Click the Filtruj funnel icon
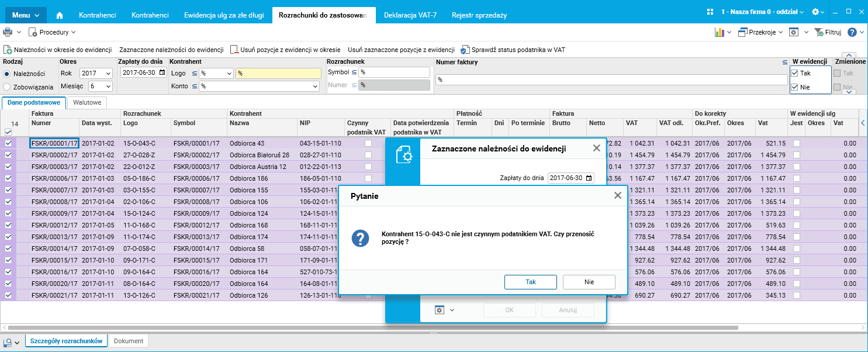868x352 pixels. click(819, 32)
